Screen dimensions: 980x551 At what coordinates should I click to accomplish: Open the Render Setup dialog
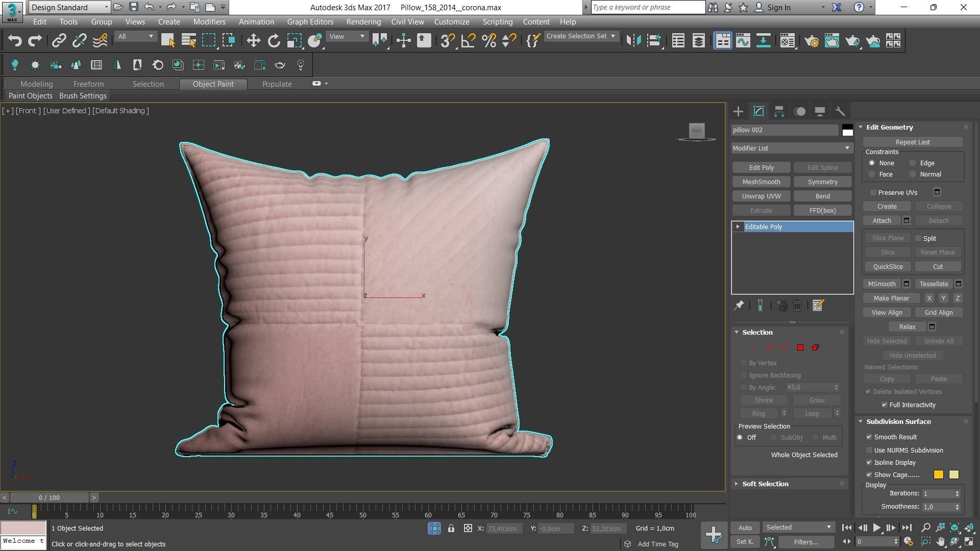(x=811, y=41)
